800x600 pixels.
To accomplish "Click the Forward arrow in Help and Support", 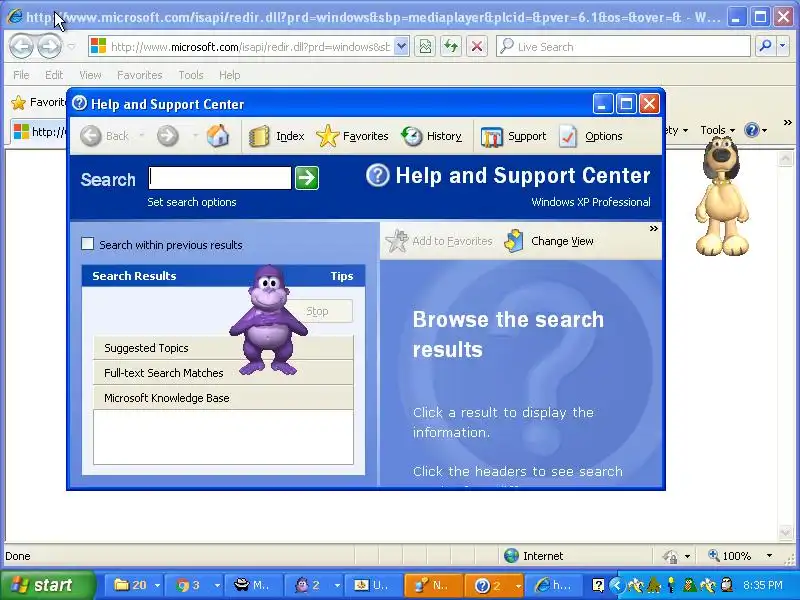I will pyautogui.click(x=168, y=136).
